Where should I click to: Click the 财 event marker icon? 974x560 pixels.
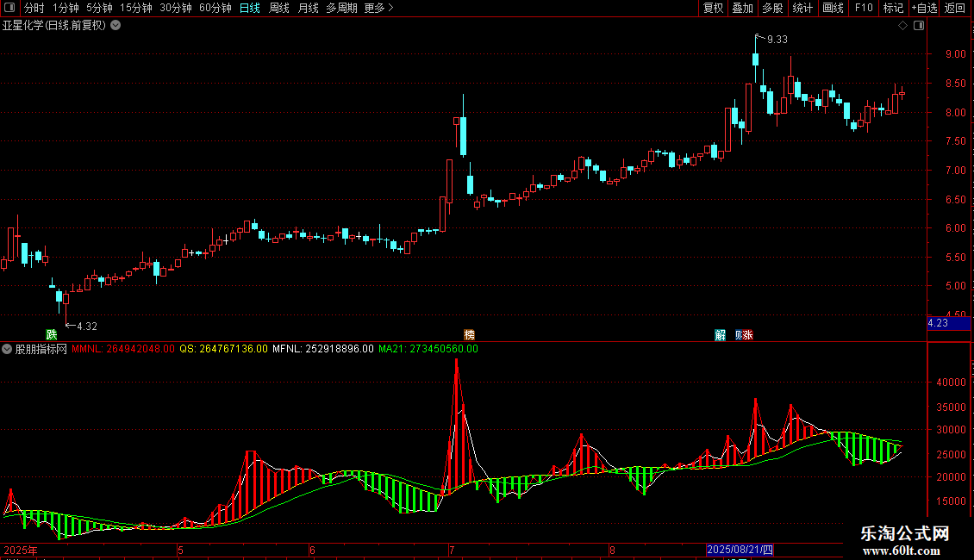click(x=740, y=334)
